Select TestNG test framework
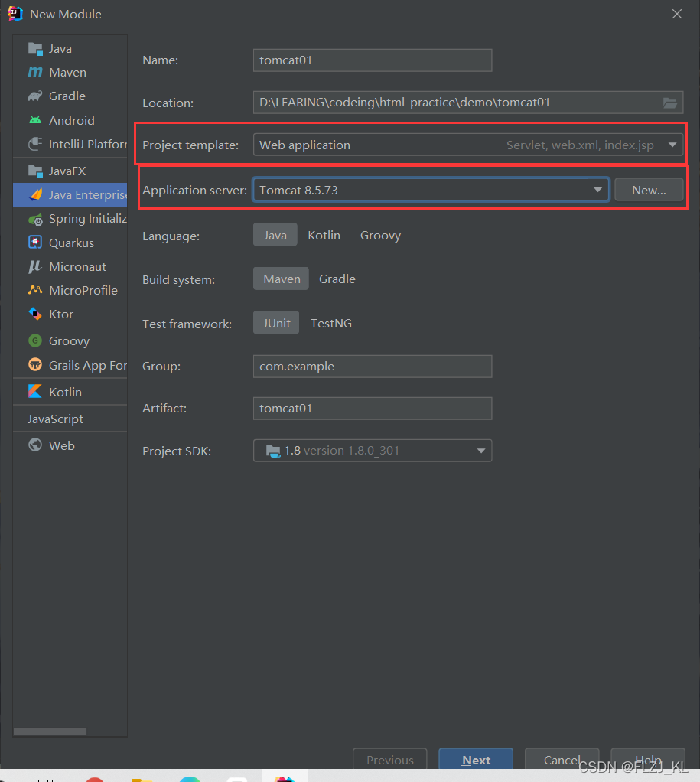700x782 pixels. click(x=331, y=323)
